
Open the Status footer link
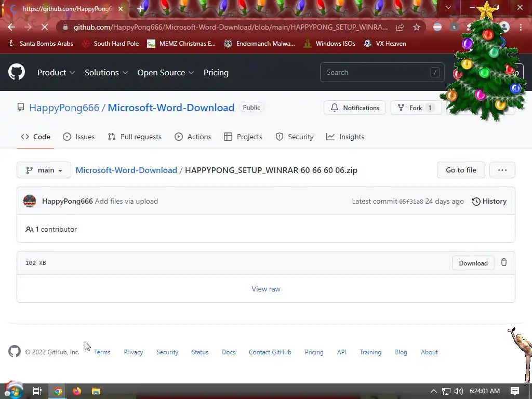200,352
